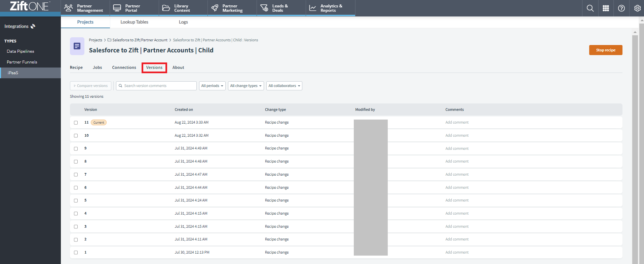Add comment to version 10
The width and height of the screenshot is (644, 264).
tap(457, 135)
